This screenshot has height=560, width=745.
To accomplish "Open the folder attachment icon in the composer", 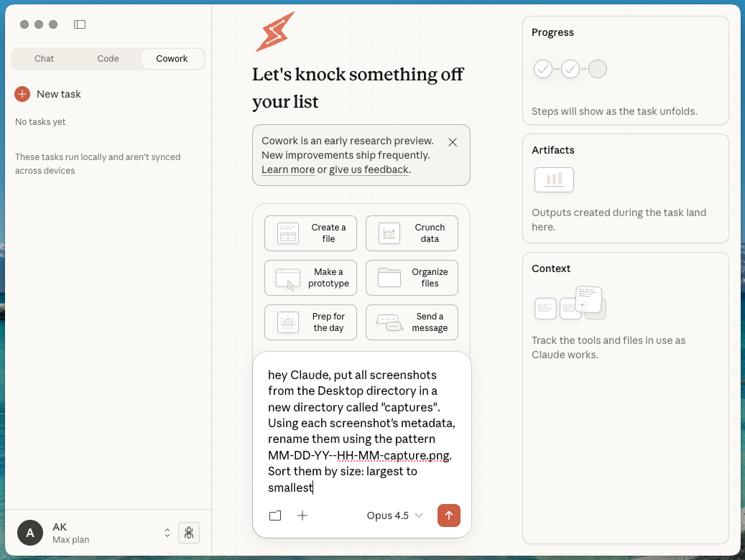I will (275, 515).
